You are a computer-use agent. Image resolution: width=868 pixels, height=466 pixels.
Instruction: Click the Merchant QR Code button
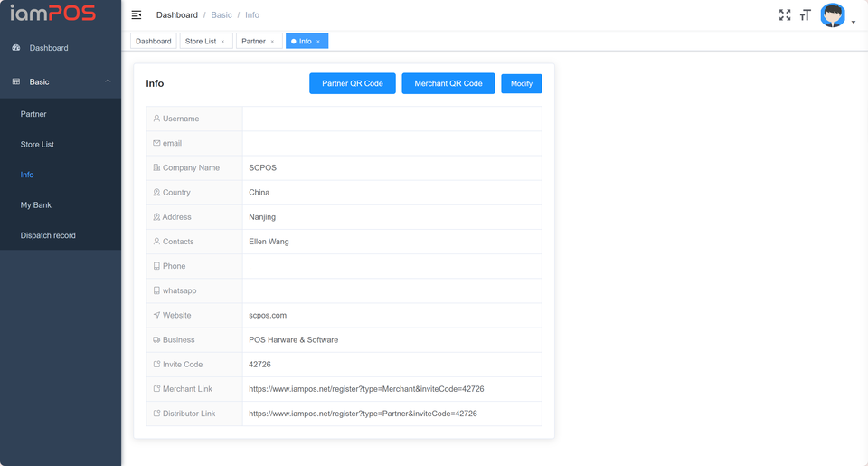[x=448, y=83]
